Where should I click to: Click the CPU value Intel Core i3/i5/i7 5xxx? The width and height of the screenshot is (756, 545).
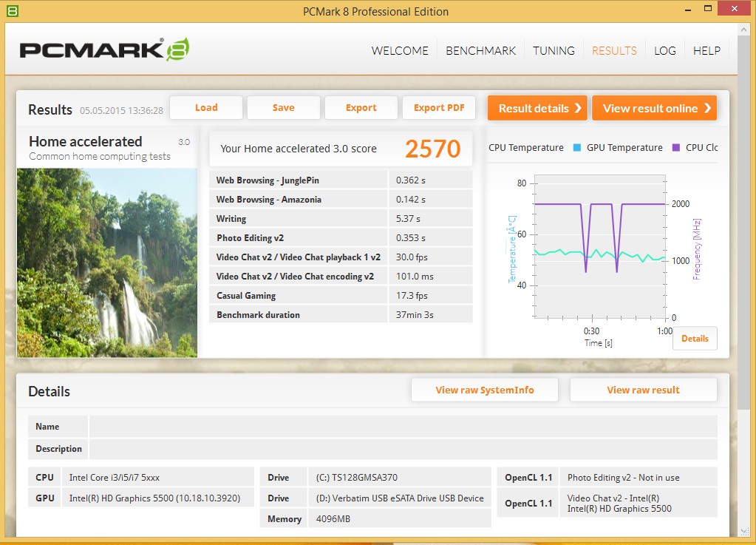click(115, 478)
